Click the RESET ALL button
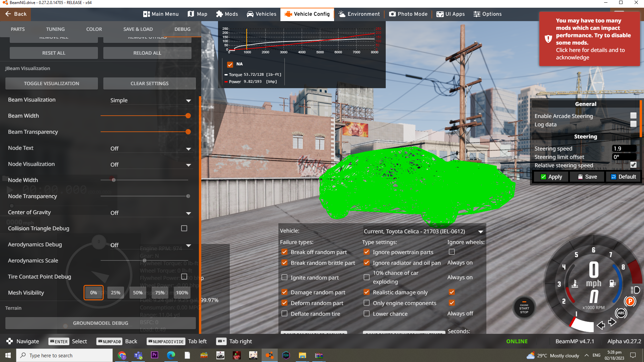The image size is (644, 362). coord(54,53)
